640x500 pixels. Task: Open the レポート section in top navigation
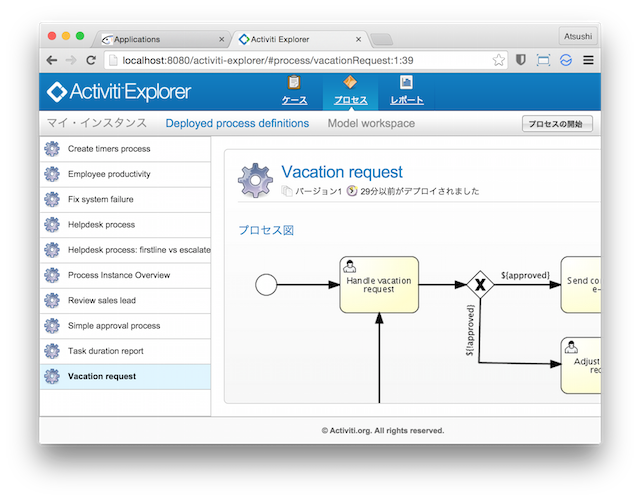click(x=406, y=90)
